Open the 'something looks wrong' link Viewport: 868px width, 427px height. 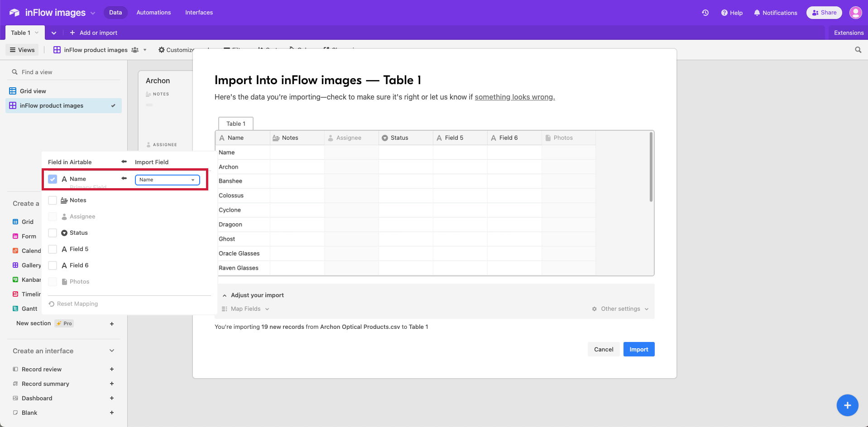pos(514,96)
